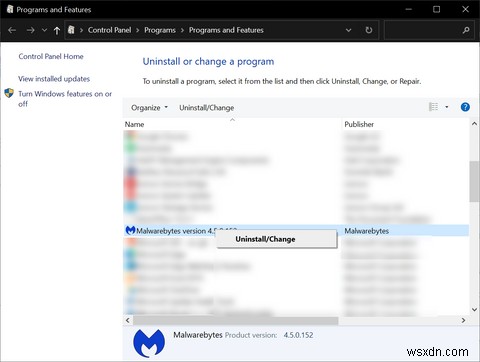Image resolution: width=480 pixels, height=362 pixels.
Task: Click the horizontal scrollbar thumb
Action: 236,320
